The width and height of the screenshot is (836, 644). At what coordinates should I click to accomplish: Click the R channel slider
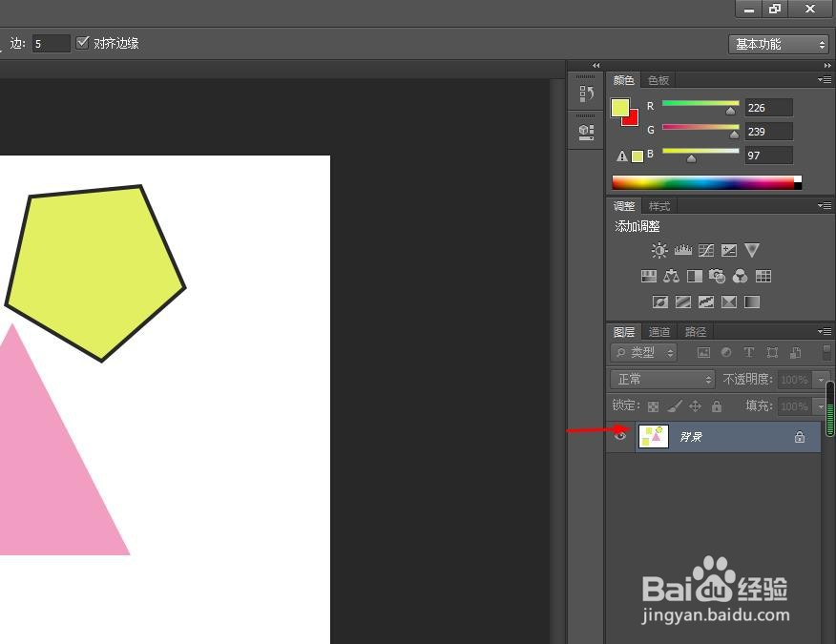pos(700,107)
